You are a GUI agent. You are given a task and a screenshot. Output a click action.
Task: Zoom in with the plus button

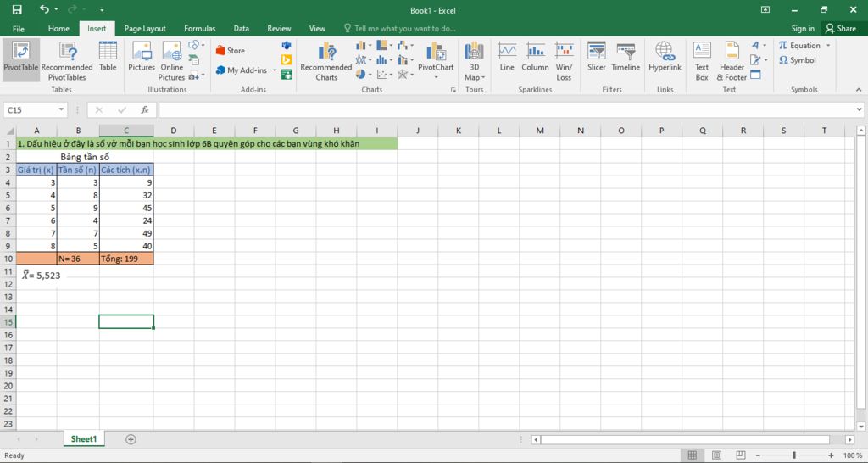(832, 455)
